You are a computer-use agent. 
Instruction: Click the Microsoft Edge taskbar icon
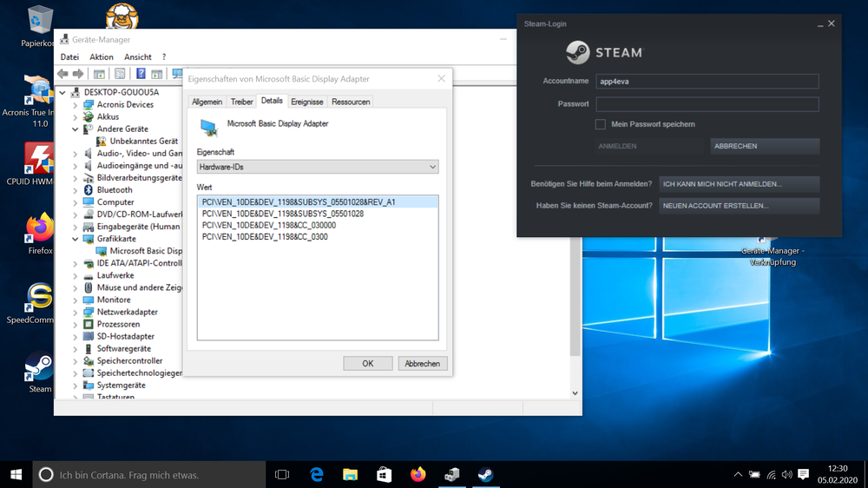317,474
